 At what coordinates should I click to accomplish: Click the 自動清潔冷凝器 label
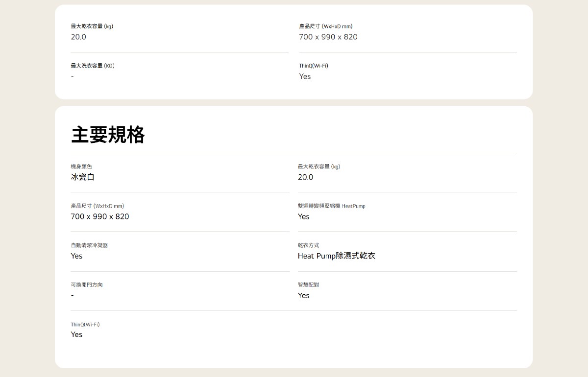coord(89,245)
